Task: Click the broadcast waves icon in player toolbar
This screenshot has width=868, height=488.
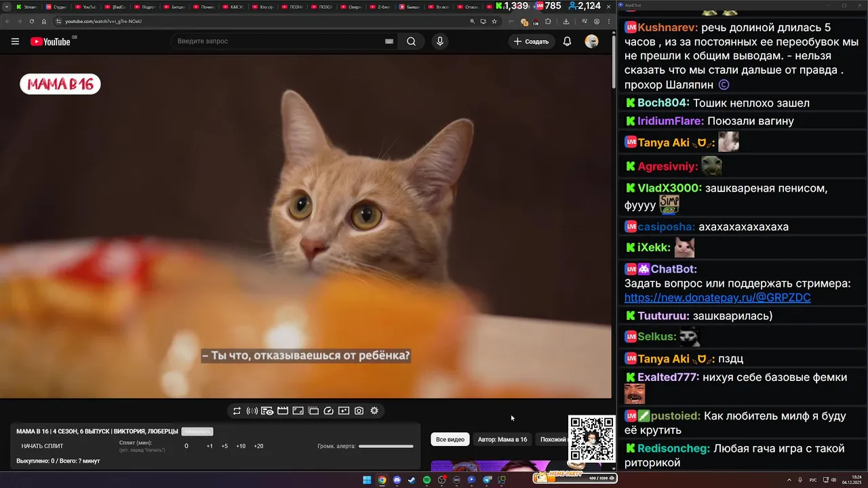Action: (x=252, y=411)
